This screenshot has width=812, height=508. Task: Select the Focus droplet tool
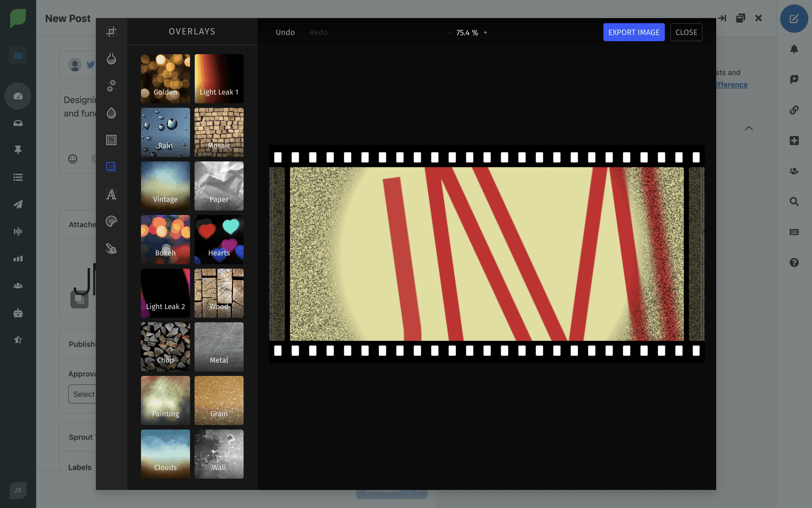111,113
